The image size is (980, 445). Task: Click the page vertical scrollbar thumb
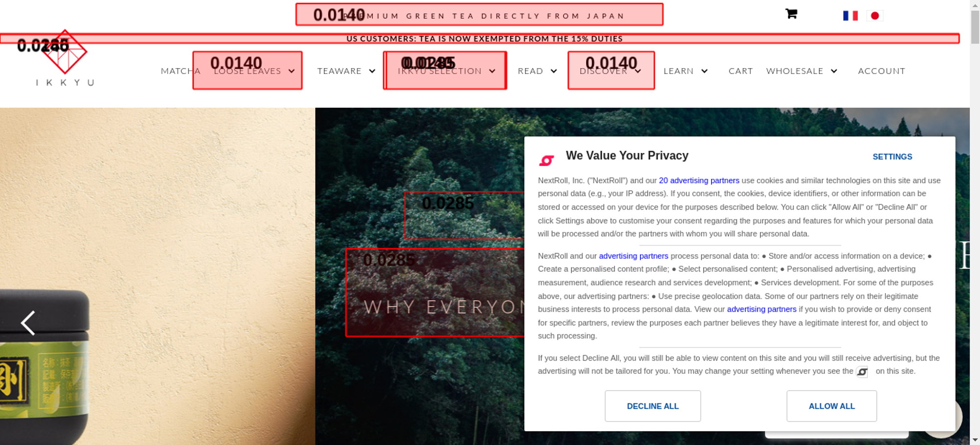point(975,27)
